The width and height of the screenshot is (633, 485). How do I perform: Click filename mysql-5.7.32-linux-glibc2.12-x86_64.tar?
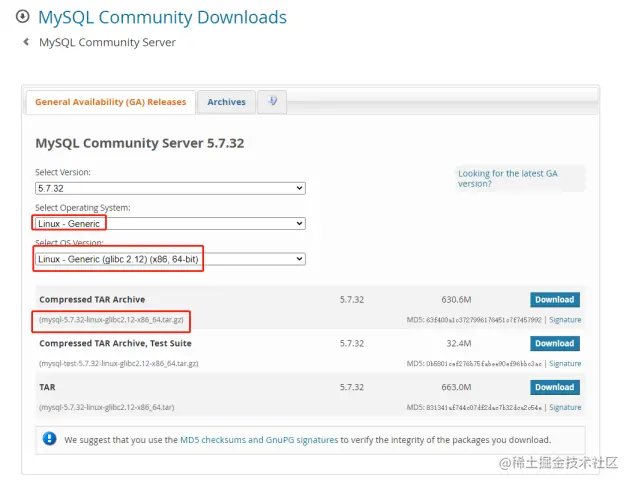tap(107, 407)
